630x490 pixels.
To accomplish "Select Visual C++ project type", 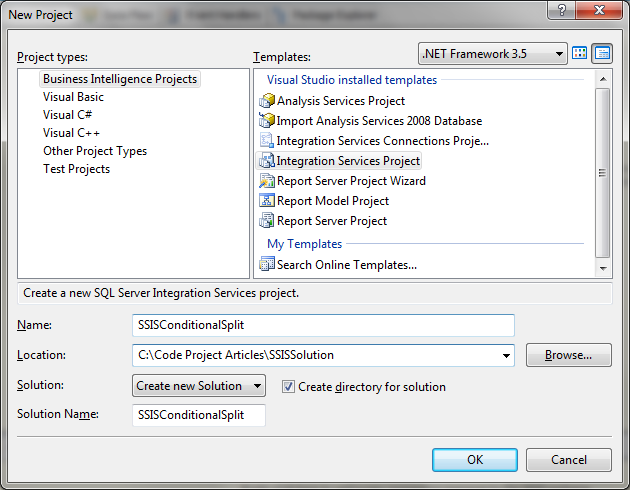I will (x=71, y=133).
